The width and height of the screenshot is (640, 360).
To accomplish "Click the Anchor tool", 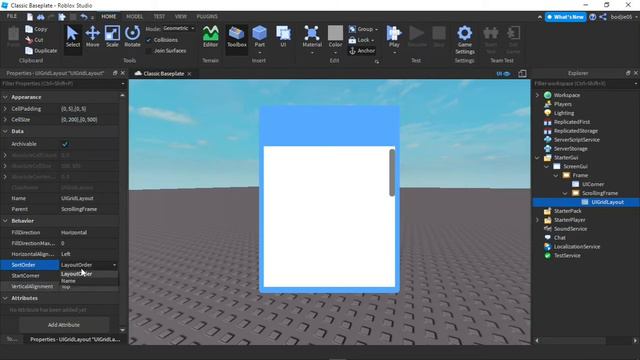I will click(362, 51).
